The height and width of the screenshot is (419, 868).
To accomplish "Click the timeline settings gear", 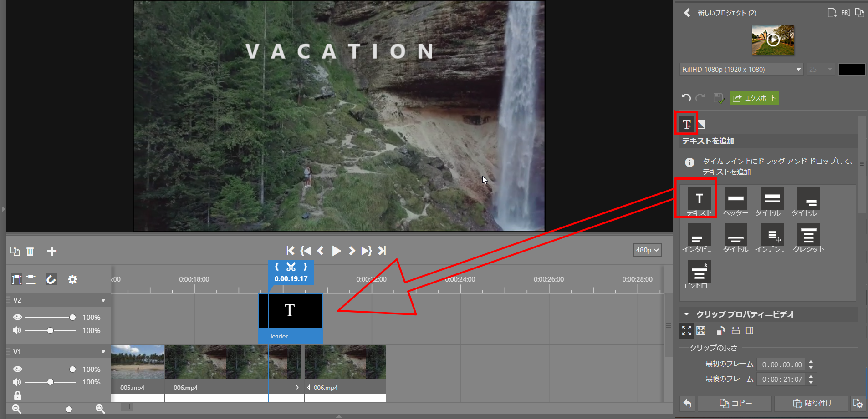I will pyautogui.click(x=72, y=279).
